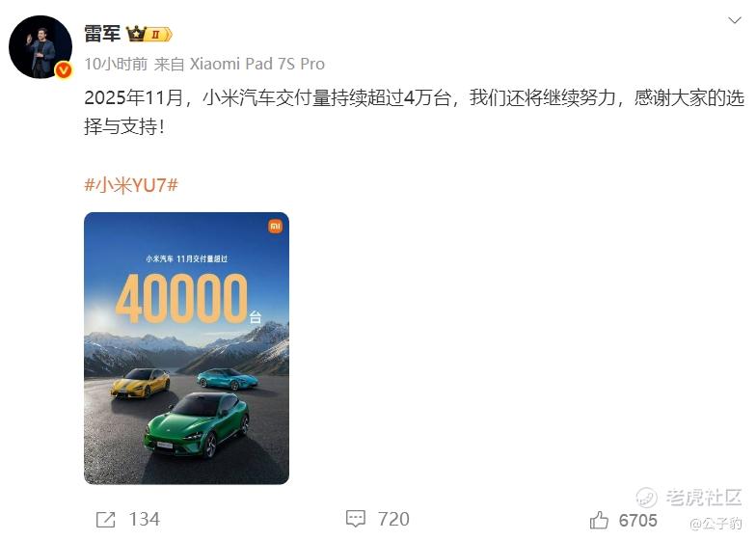Click the 720 comment count
Screen dimensions: 756x541
393,519
